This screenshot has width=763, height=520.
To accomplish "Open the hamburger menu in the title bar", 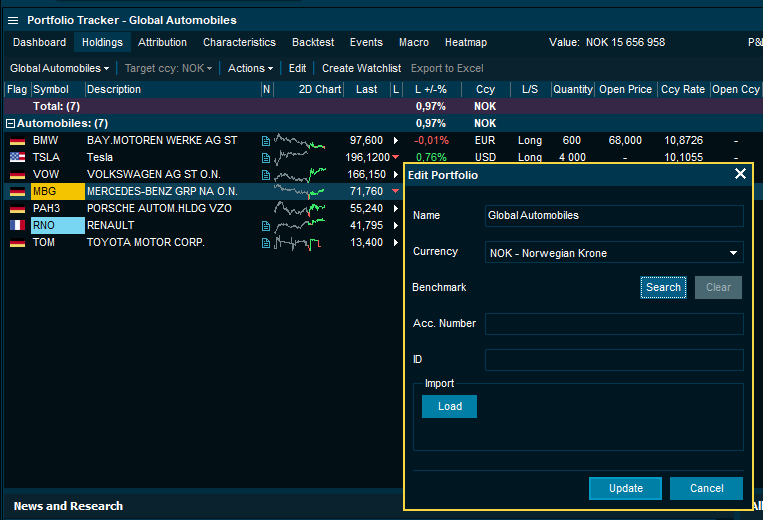I will pyautogui.click(x=13, y=20).
